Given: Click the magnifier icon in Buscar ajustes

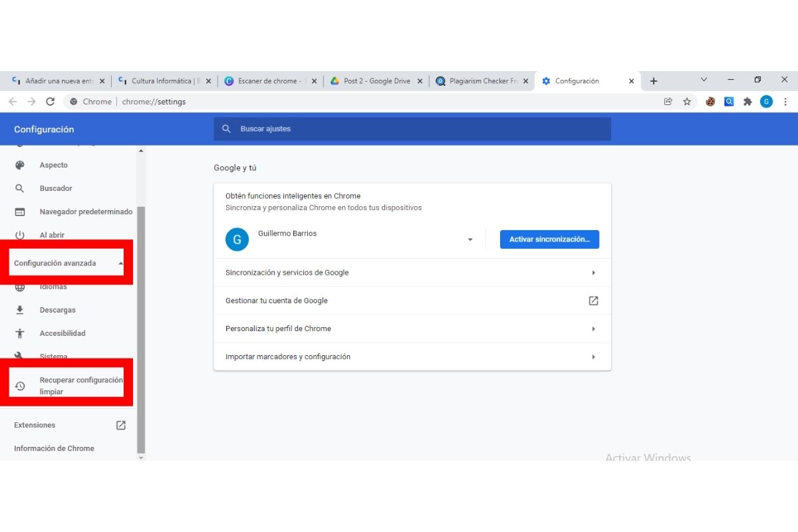Looking at the screenshot, I should click(227, 129).
